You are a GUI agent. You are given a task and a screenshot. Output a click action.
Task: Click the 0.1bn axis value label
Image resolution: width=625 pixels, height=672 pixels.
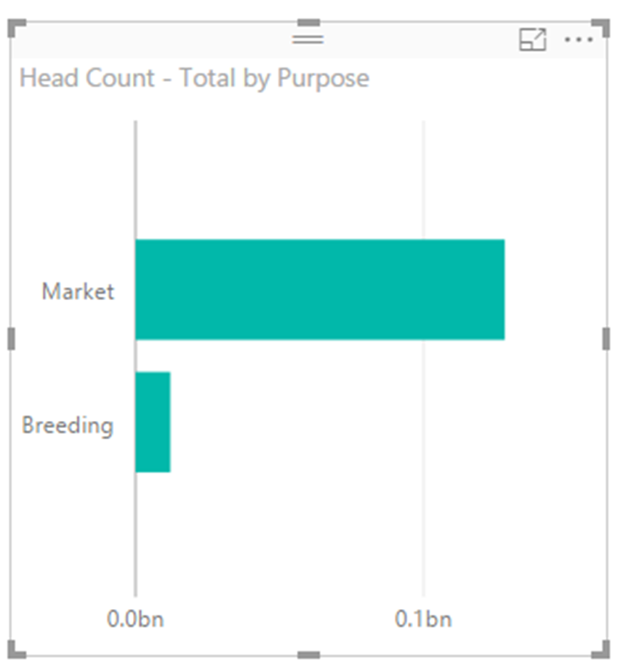point(424,619)
